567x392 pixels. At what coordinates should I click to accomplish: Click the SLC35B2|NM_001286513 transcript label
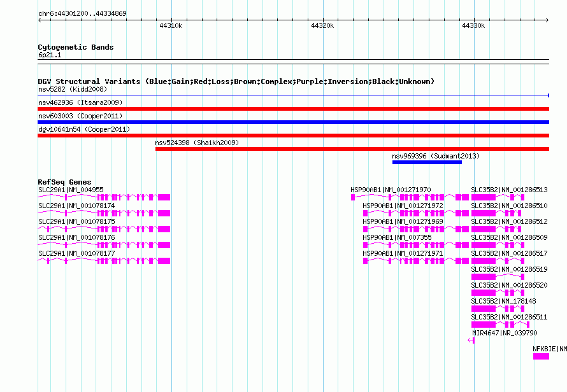[509, 190]
